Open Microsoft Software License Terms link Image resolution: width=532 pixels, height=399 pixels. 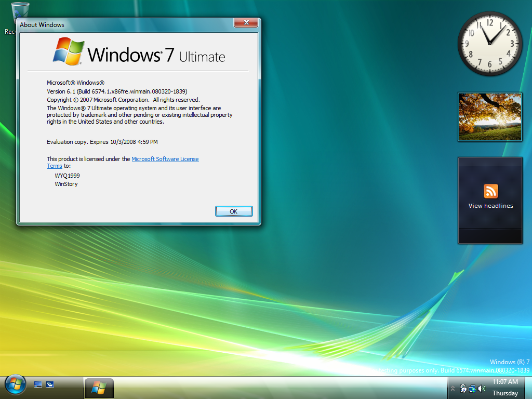tap(165, 159)
